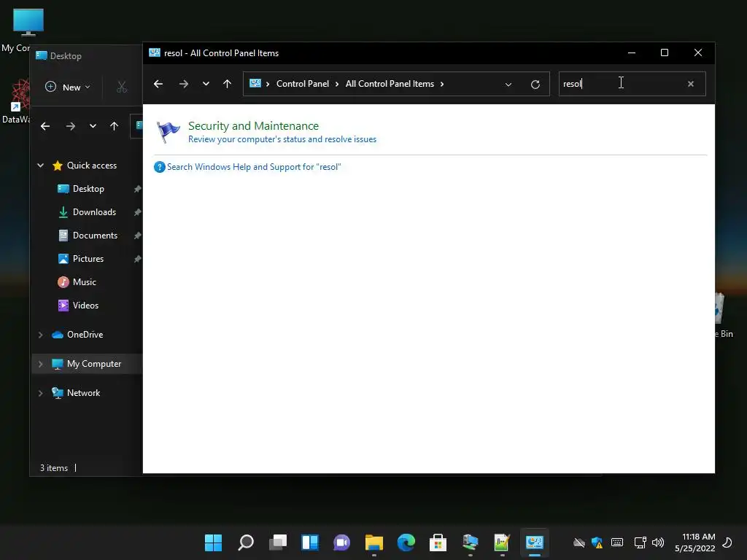Open File Explorer from the taskbar
The image size is (747, 560).
tap(374, 542)
